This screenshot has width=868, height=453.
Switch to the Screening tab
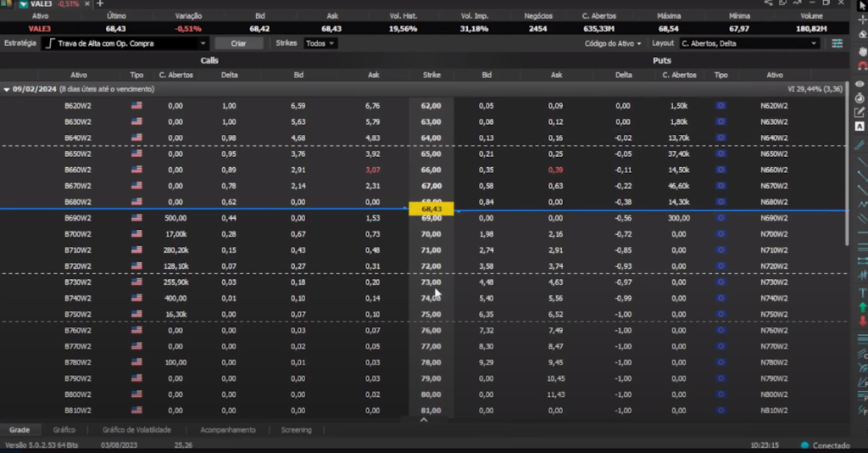[296, 430]
